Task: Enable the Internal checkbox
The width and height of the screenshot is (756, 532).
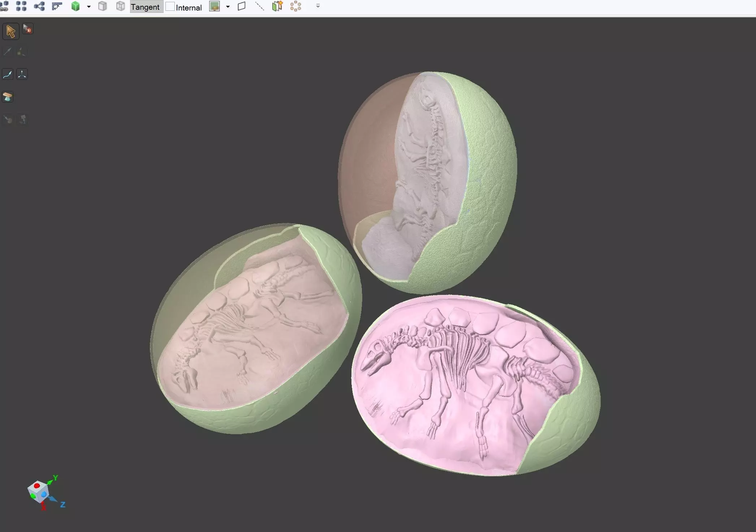Action: (x=170, y=7)
